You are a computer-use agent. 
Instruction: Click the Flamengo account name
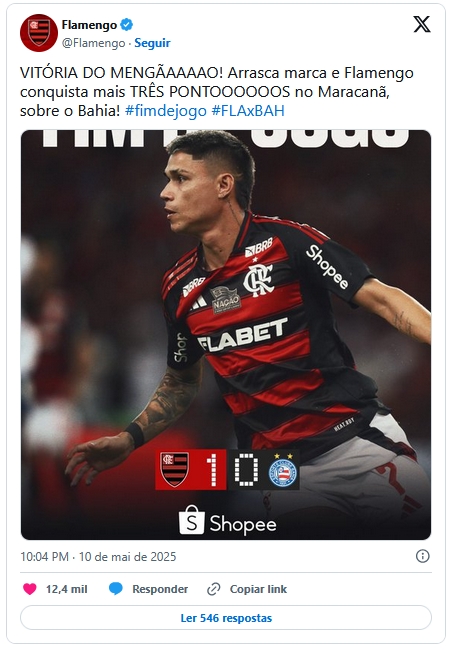[89, 25]
